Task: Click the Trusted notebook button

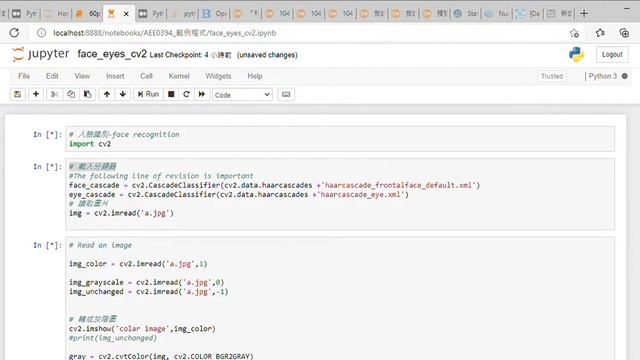Action: coord(552,76)
